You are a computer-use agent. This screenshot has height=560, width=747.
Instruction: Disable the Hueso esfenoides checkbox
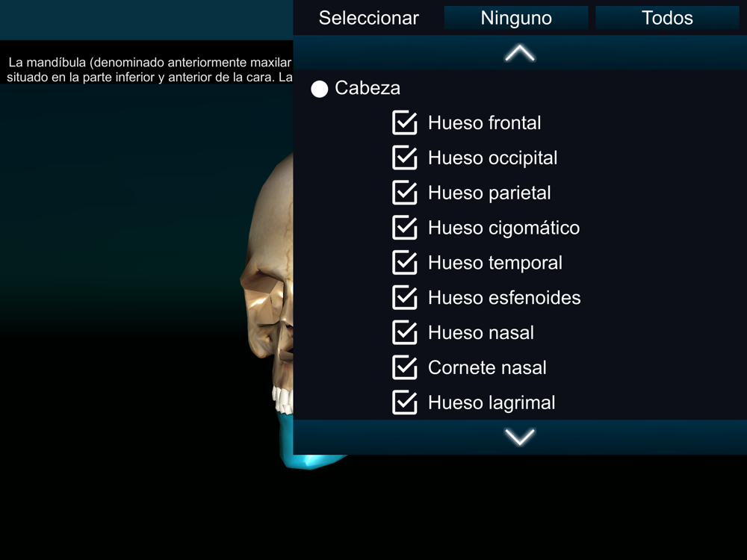pyautogui.click(x=404, y=298)
